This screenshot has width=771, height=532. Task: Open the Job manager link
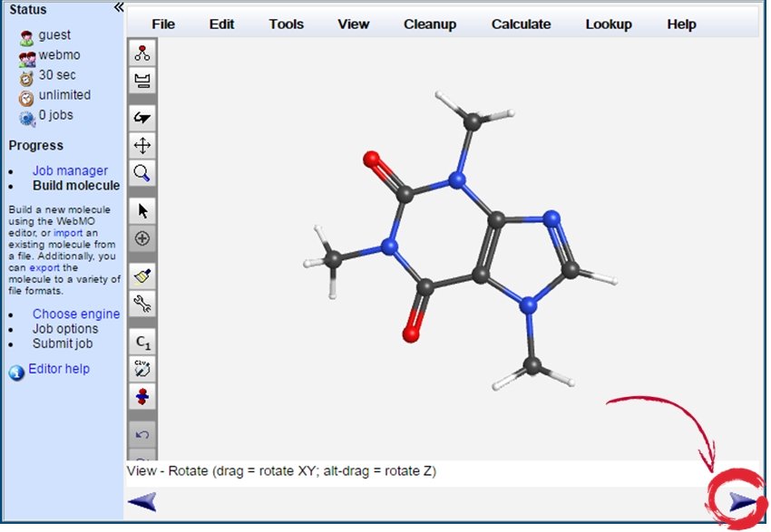tap(70, 170)
